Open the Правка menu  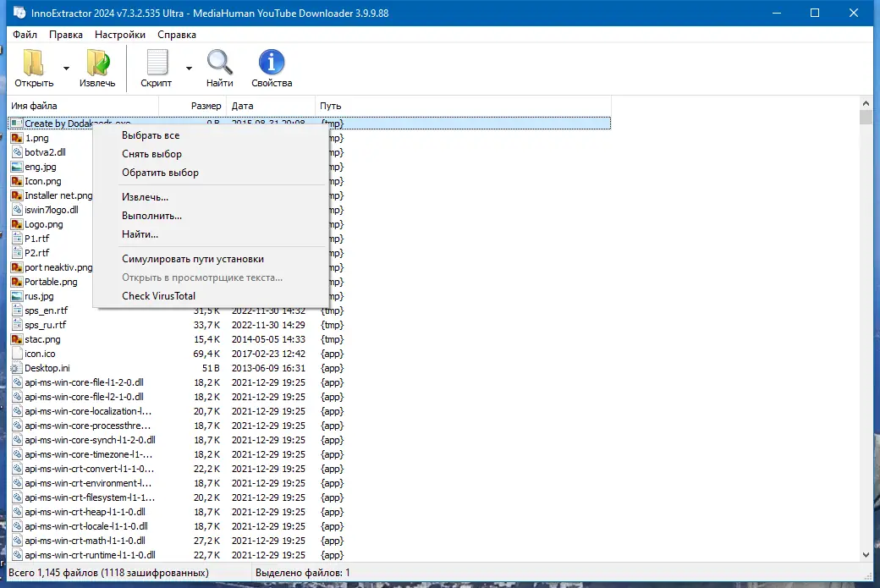[x=66, y=34]
